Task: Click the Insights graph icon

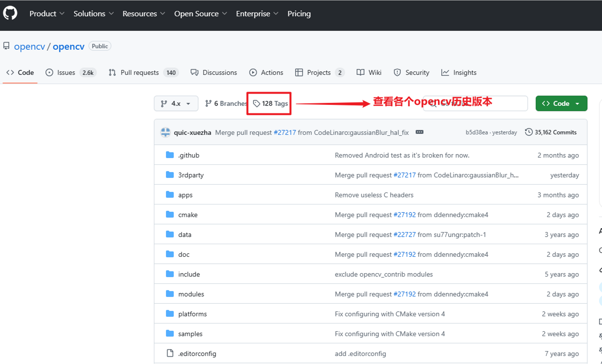Action: click(x=445, y=73)
